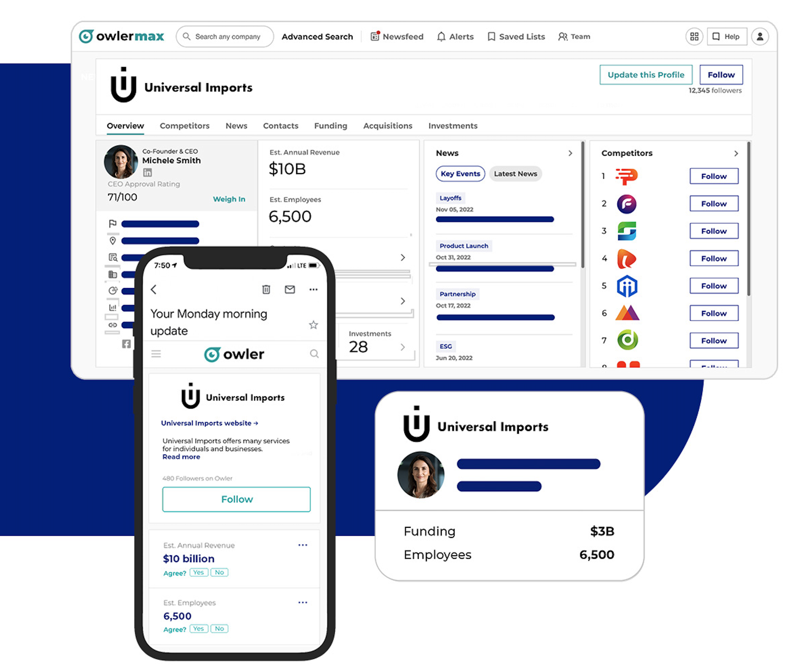The width and height of the screenshot is (790, 672).
Task: Toggle the Key Events news filter
Action: [460, 174]
